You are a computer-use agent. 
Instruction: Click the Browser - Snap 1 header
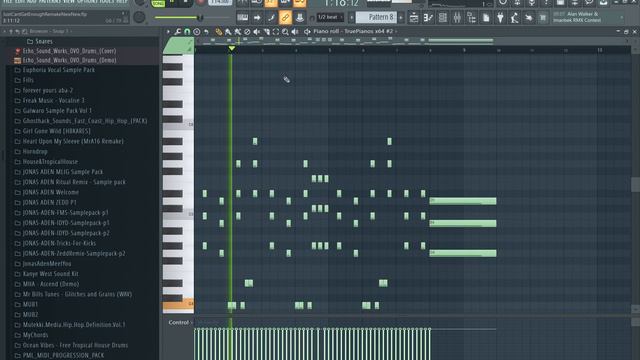click(49, 31)
